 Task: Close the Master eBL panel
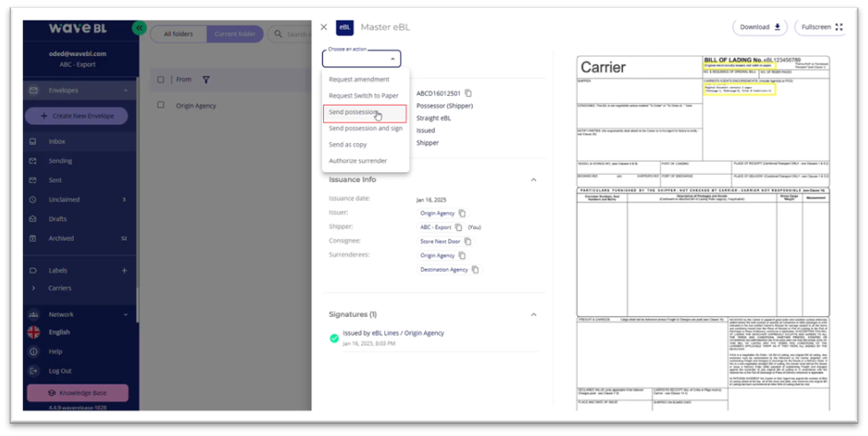pyautogui.click(x=324, y=27)
